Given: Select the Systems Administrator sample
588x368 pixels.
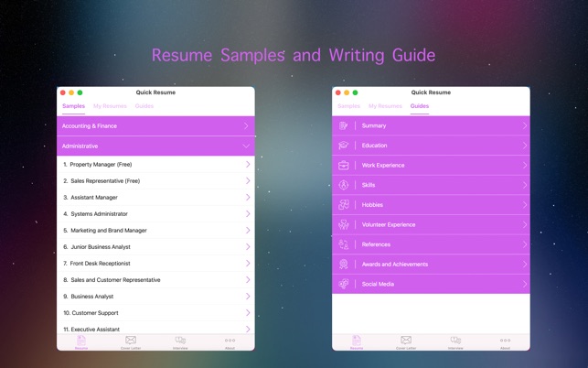Looking at the screenshot, I should (99, 214).
